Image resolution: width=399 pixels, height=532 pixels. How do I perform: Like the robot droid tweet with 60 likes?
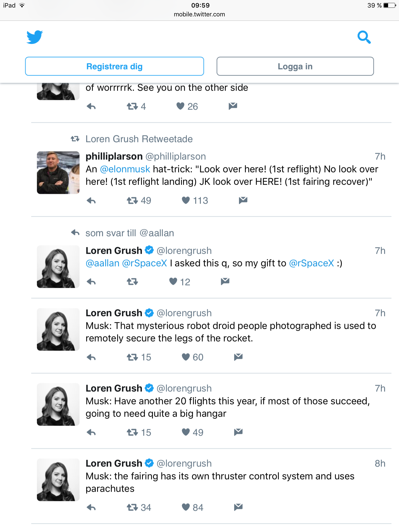coord(186,357)
